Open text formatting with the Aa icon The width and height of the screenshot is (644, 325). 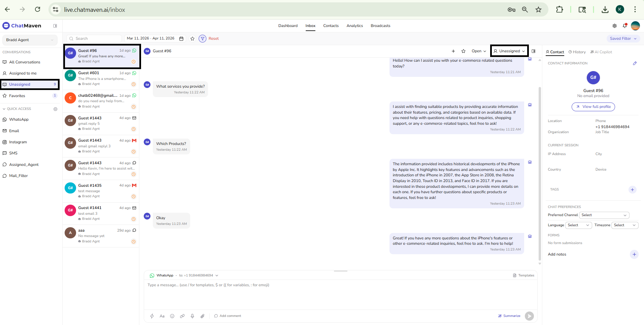point(162,316)
